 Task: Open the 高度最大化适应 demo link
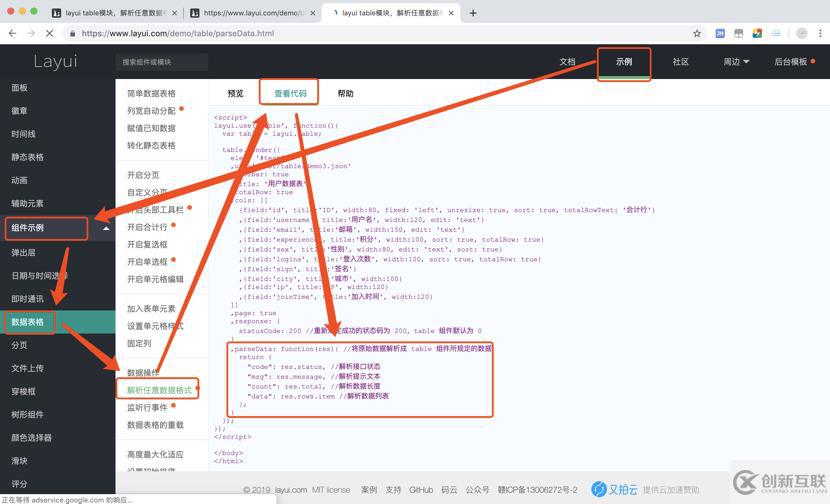click(155, 454)
